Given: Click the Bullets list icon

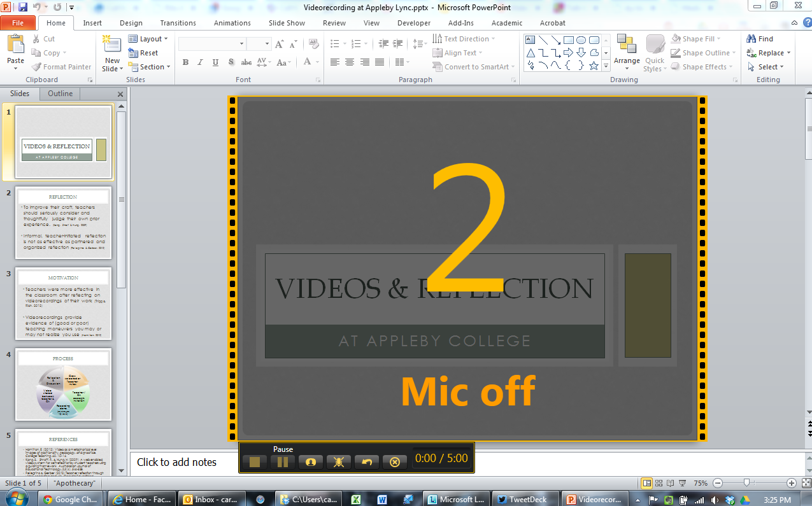Looking at the screenshot, I should [335, 44].
